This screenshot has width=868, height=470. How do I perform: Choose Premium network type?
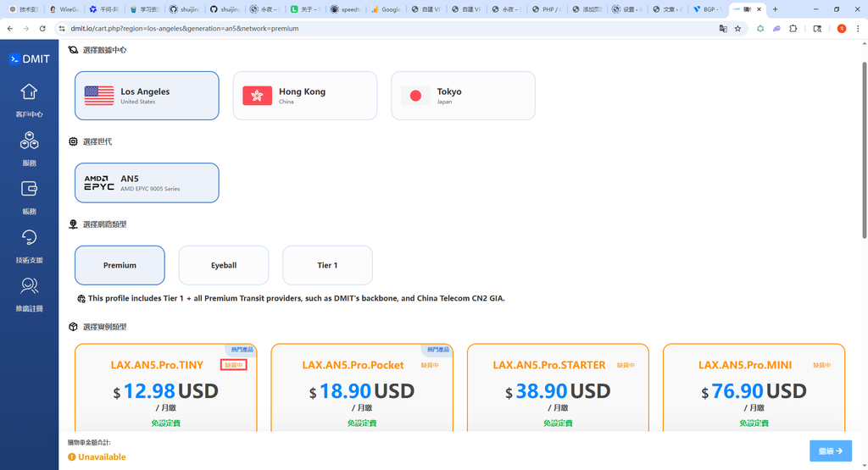click(120, 265)
